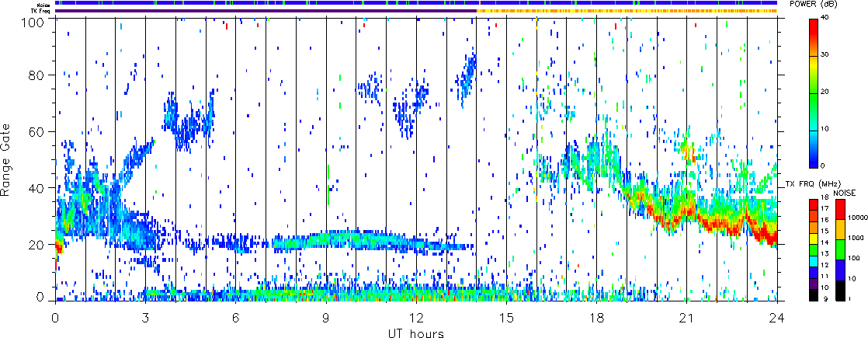Click the '1000' label on NOISE colorbar
The image size is (868, 338).
coord(856,238)
